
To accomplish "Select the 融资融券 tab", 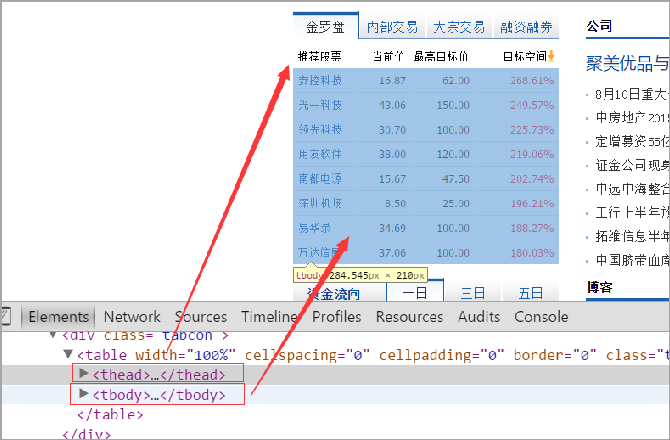I will pyautogui.click(x=526, y=27).
